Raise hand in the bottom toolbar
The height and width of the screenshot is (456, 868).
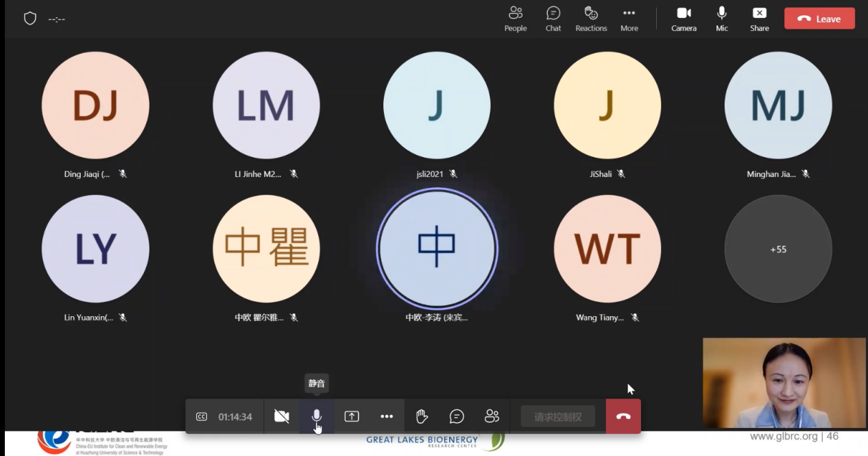coord(422,416)
